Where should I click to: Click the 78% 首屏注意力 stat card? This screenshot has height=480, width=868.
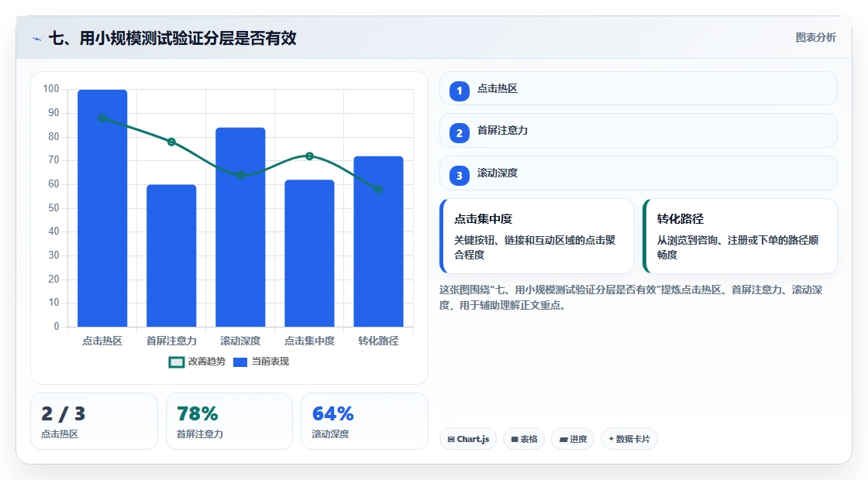[x=229, y=421]
